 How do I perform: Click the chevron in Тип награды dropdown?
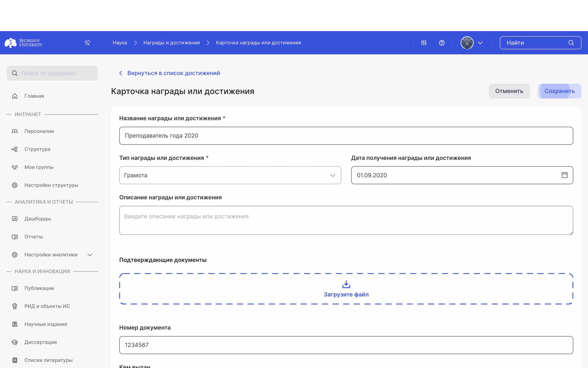[x=333, y=175]
